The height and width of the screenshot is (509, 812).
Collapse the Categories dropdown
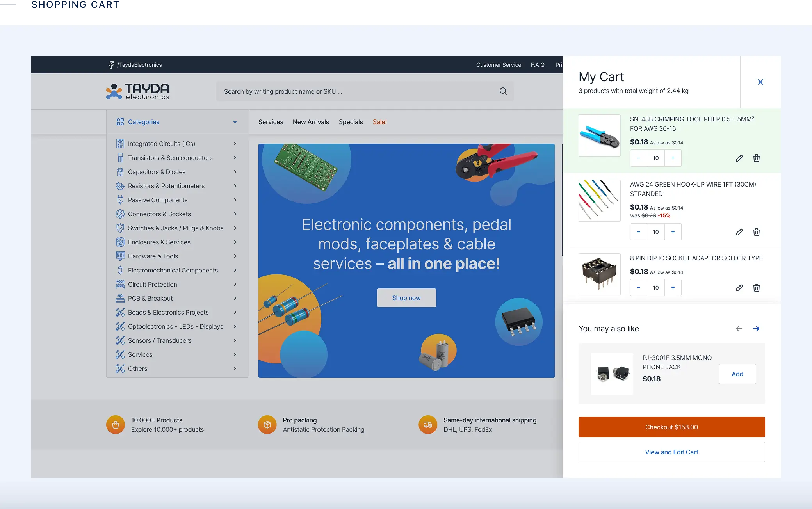(x=235, y=122)
